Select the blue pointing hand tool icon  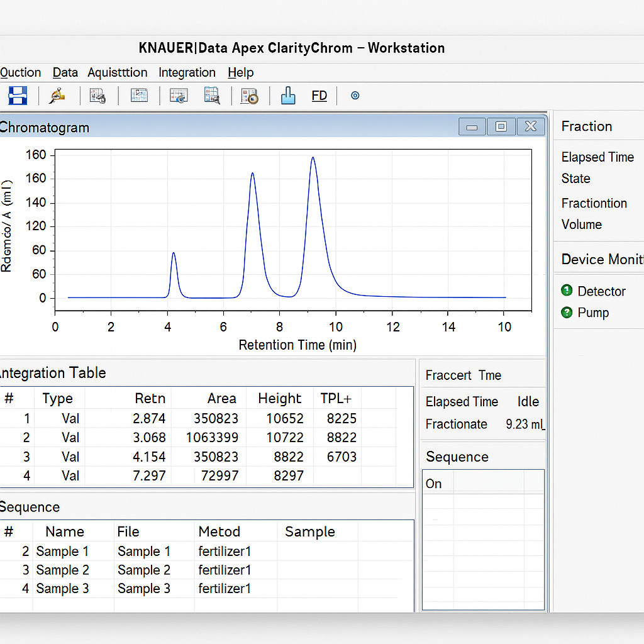[288, 96]
